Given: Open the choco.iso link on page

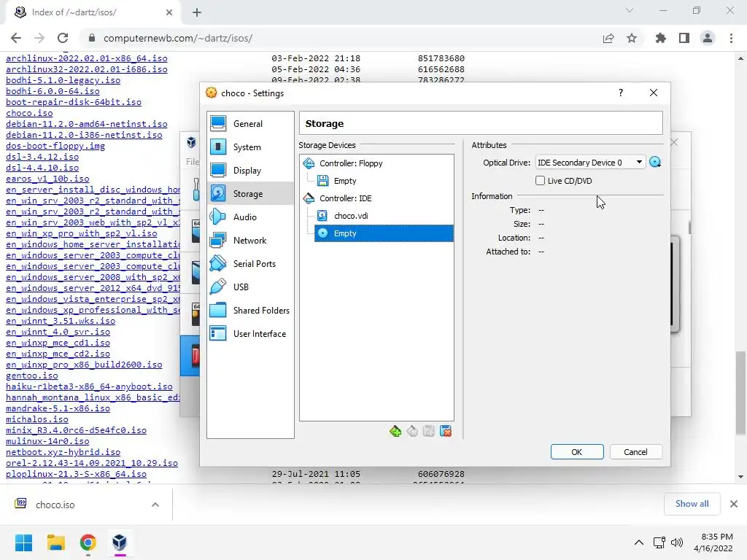Looking at the screenshot, I should coord(29,113).
